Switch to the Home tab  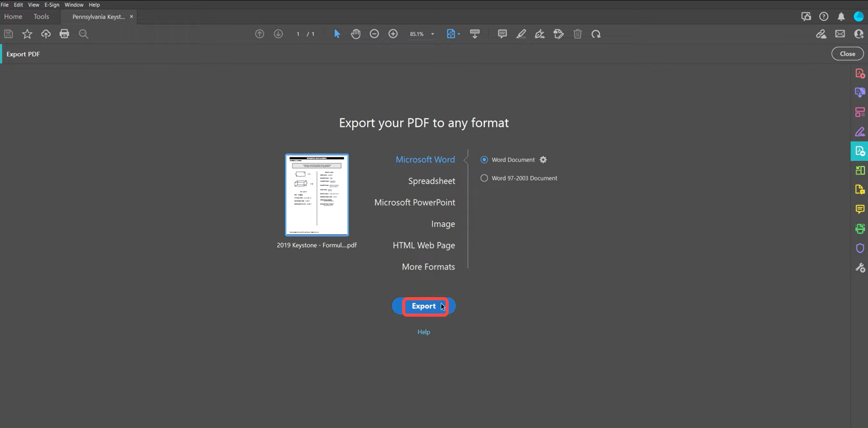(13, 16)
